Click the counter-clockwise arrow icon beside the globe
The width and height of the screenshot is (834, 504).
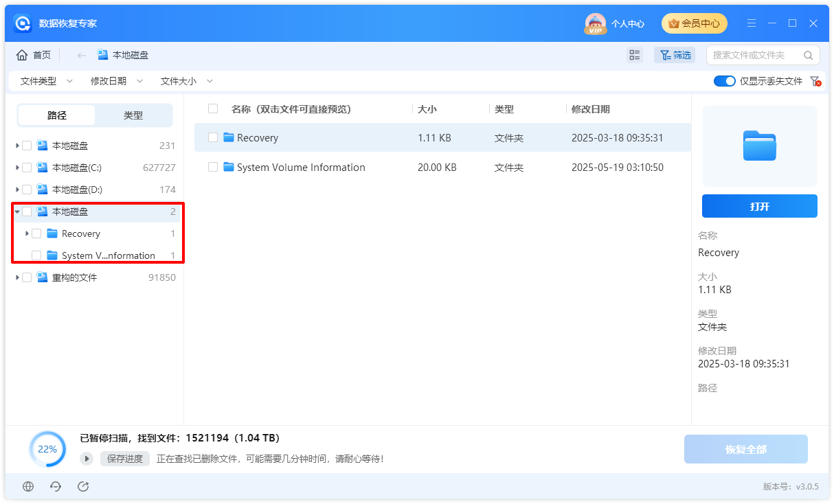pyautogui.click(x=56, y=486)
